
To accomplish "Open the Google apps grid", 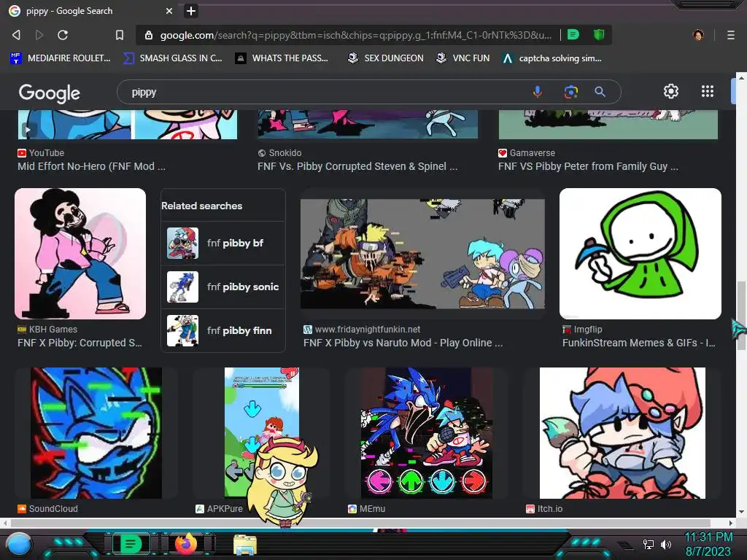I will coord(708,91).
